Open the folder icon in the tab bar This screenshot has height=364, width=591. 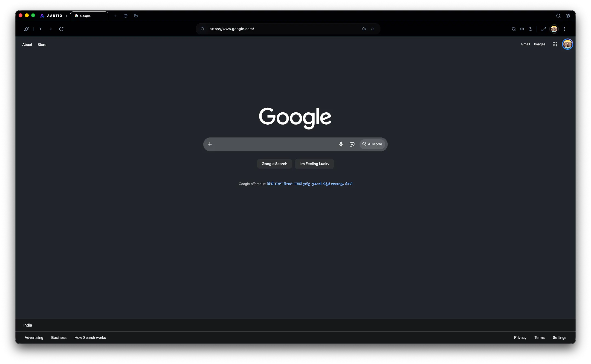(136, 16)
